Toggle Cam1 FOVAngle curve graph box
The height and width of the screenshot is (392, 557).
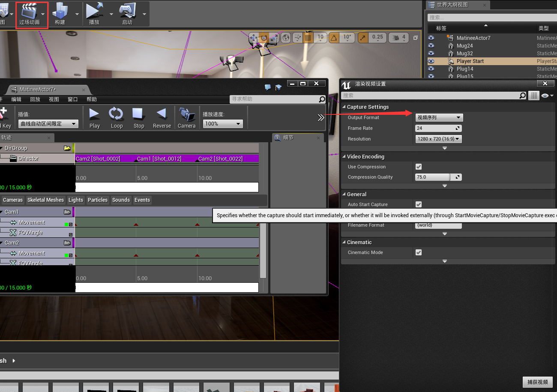pyautogui.click(x=71, y=235)
